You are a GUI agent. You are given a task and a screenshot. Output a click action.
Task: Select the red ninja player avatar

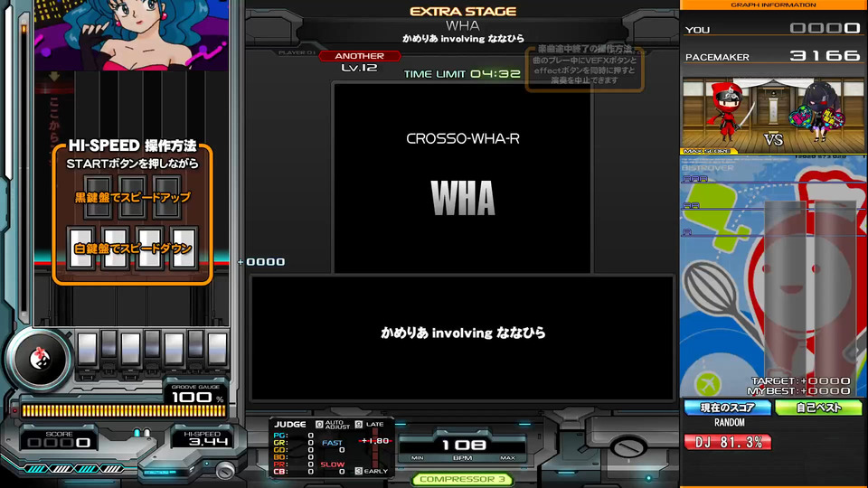coord(728,113)
